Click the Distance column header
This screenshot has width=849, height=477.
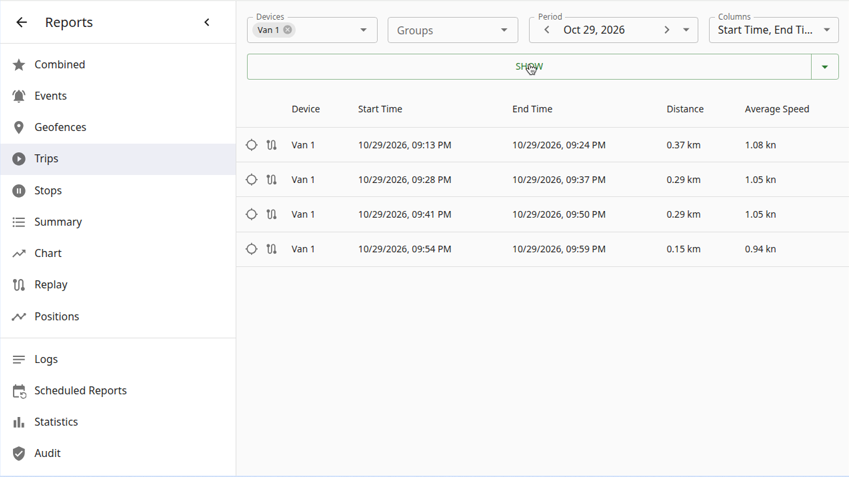pos(685,109)
